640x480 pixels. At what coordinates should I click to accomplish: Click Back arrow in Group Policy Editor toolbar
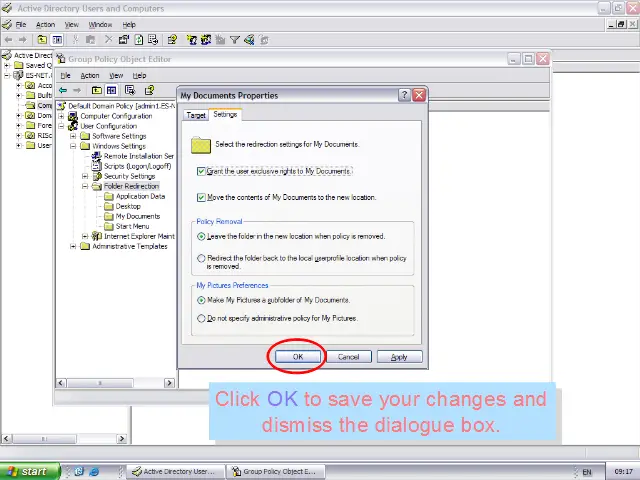pos(63,90)
